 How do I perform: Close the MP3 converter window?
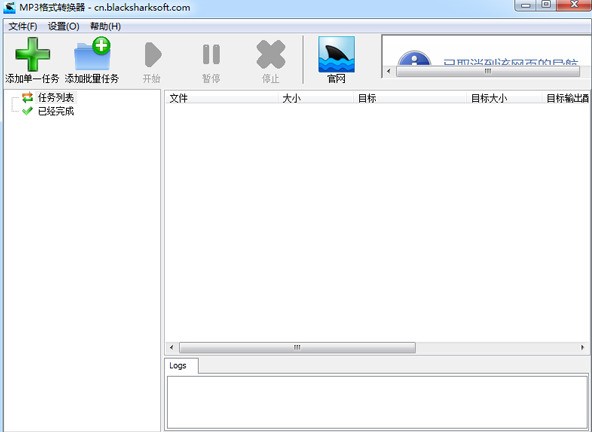[574, 5]
